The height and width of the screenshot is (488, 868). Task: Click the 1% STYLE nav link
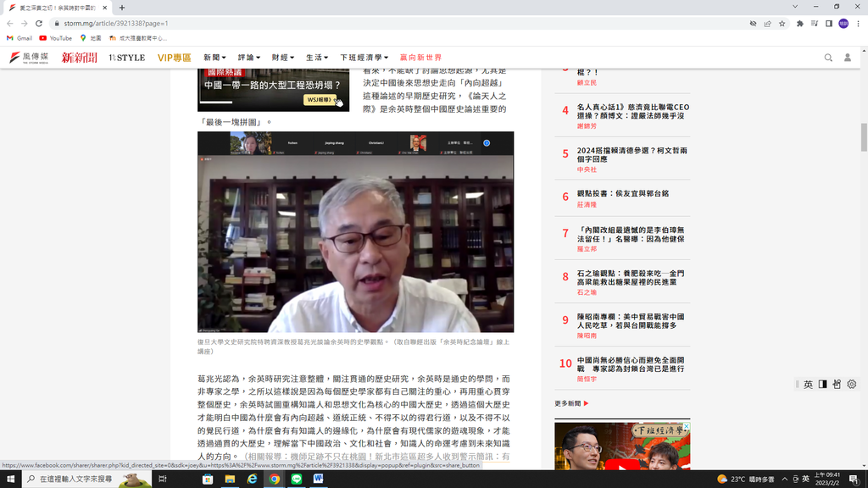tap(126, 58)
